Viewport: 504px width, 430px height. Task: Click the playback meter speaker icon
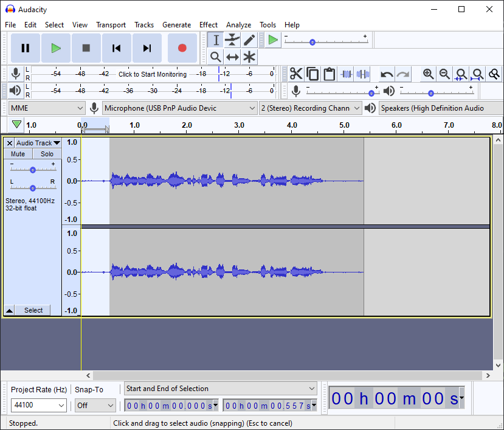pyautogui.click(x=15, y=91)
